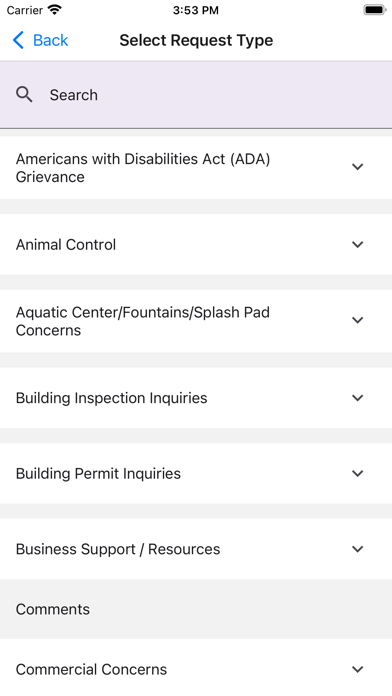Select Commercial Concerns request type
This screenshot has width=392, height=696.
(196, 668)
